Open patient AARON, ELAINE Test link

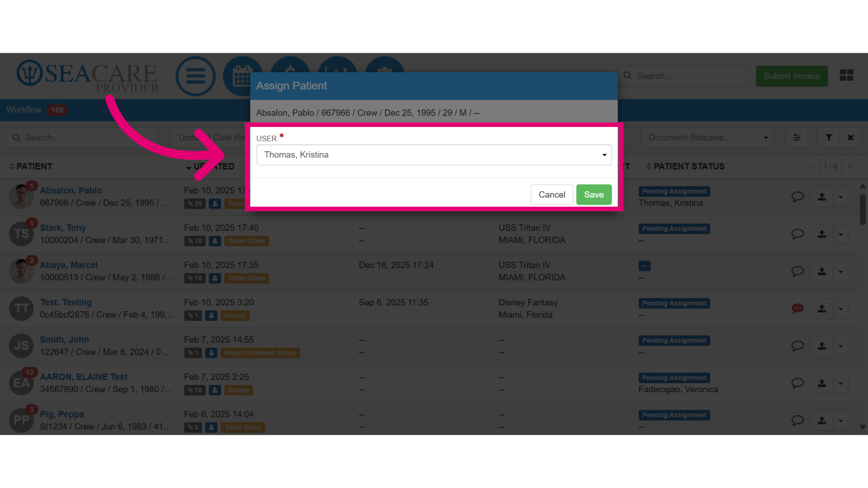pos(84,377)
